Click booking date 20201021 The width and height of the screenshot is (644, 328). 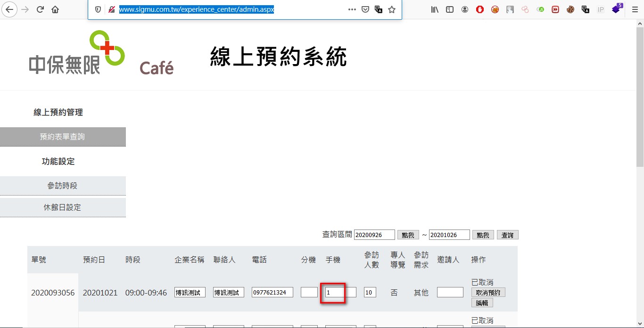100,293
